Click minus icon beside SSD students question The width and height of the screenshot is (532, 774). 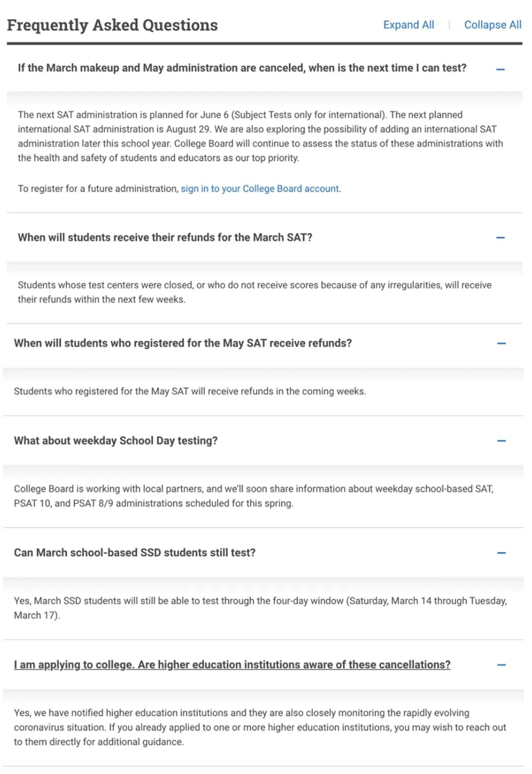coord(501,553)
